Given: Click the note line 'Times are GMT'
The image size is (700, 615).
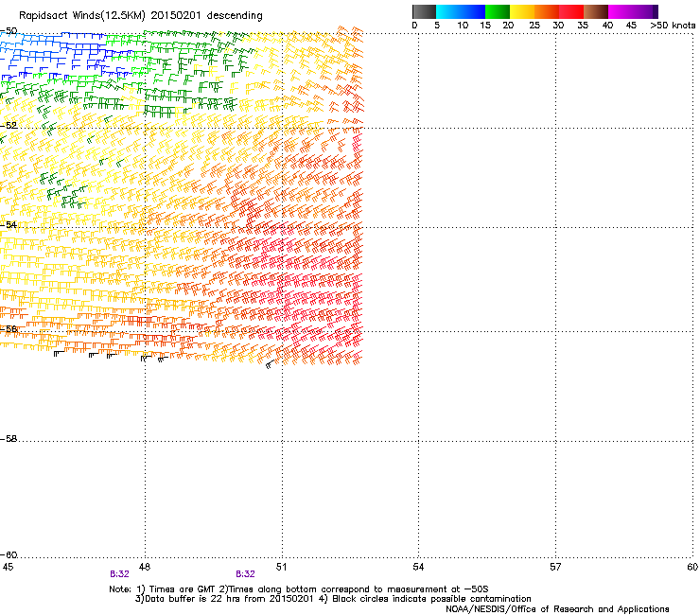Looking at the screenshot, I should point(182,589).
